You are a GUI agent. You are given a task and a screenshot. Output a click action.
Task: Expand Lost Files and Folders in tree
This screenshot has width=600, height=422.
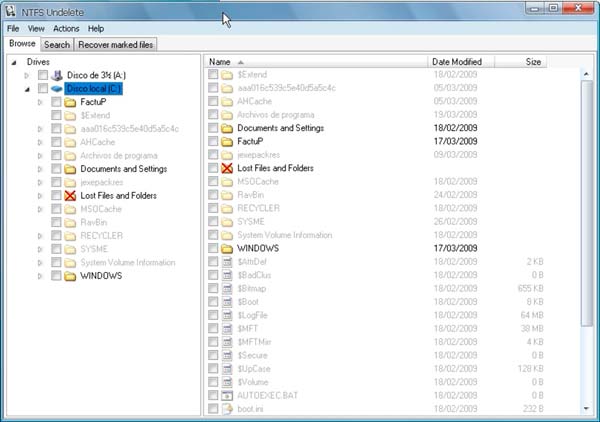(40, 196)
